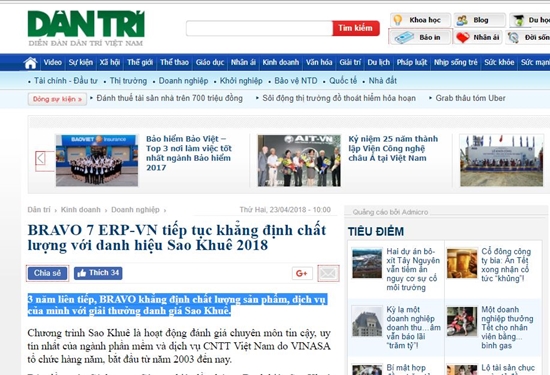550x375 pixels.
Task: Open the Văn hóa section
Action: click(319, 62)
